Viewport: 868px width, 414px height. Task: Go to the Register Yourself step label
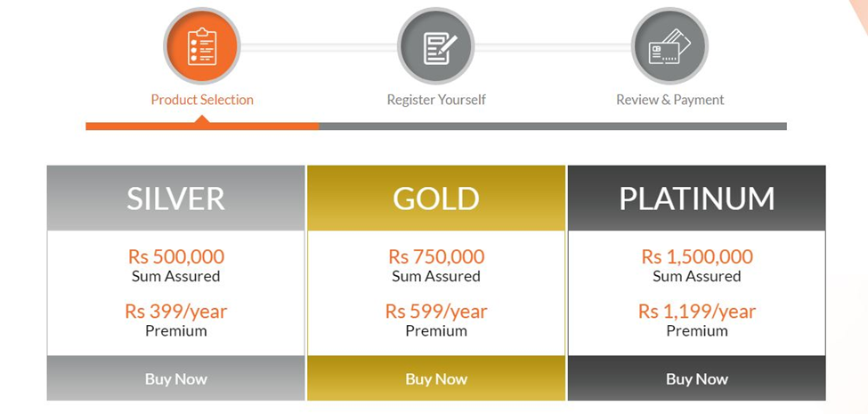point(436,100)
